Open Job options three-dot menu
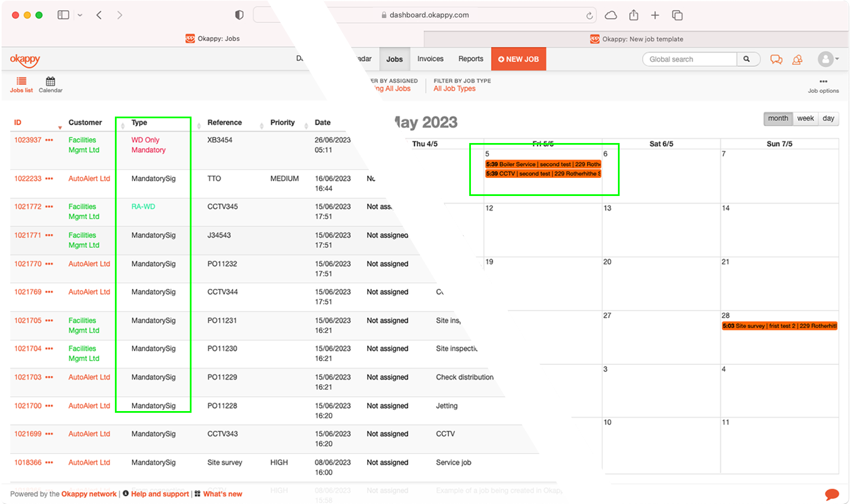 (x=824, y=82)
